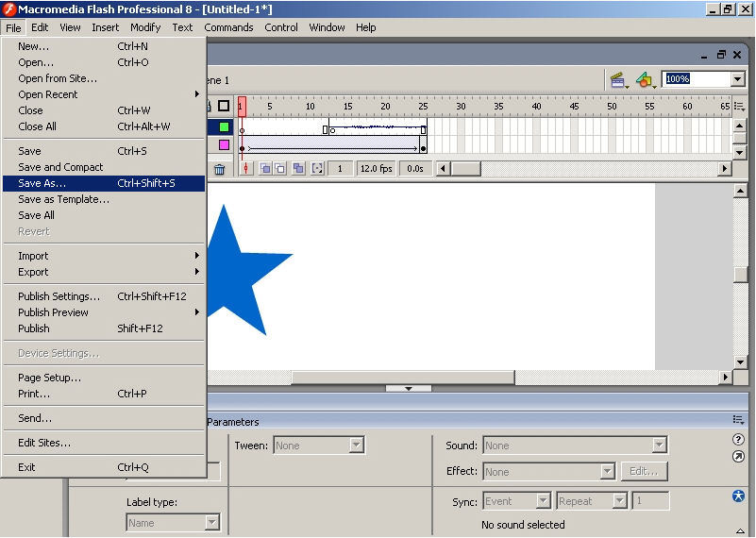Click the repeat count input field
Viewport: 756px width, 538px height.
650,501
